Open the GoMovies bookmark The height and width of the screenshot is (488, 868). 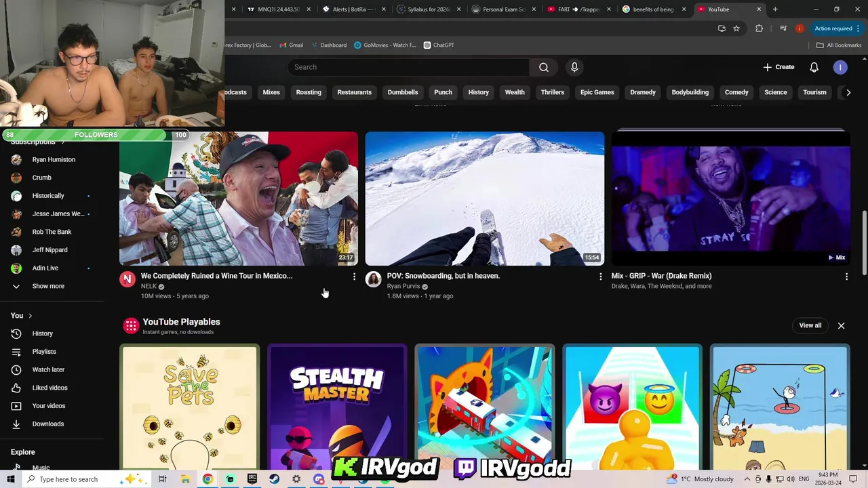(385, 45)
